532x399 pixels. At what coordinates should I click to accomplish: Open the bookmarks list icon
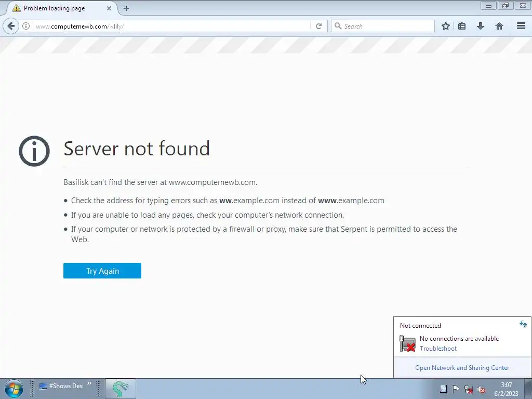click(x=462, y=26)
